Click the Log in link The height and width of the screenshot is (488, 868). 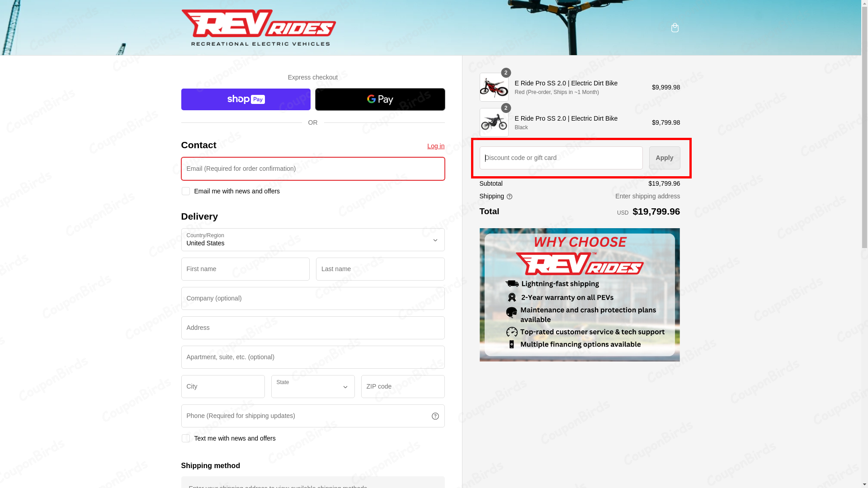point(435,146)
